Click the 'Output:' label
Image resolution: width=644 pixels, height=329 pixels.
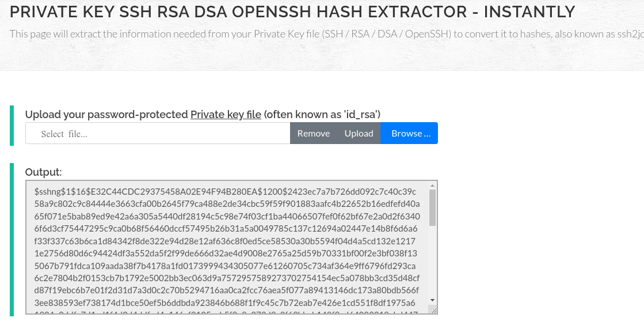[x=44, y=172]
